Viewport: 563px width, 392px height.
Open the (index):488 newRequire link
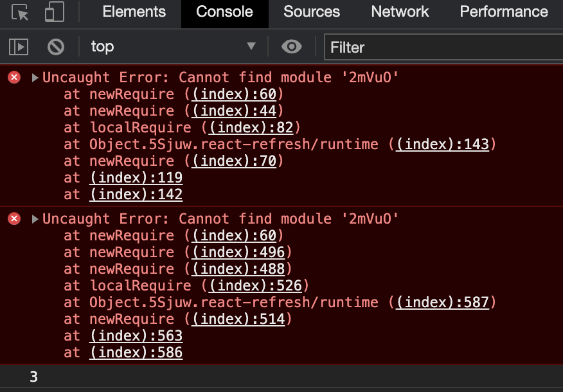238,269
